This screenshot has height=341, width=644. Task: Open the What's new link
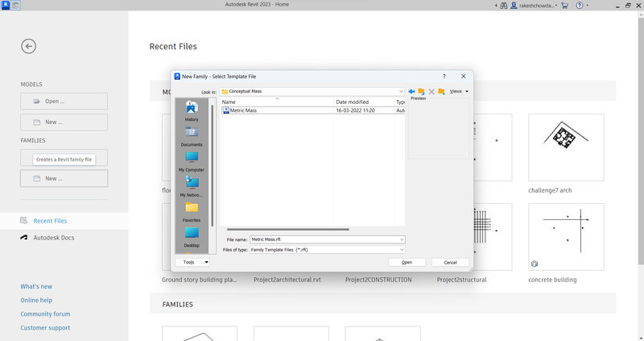click(x=36, y=286)
